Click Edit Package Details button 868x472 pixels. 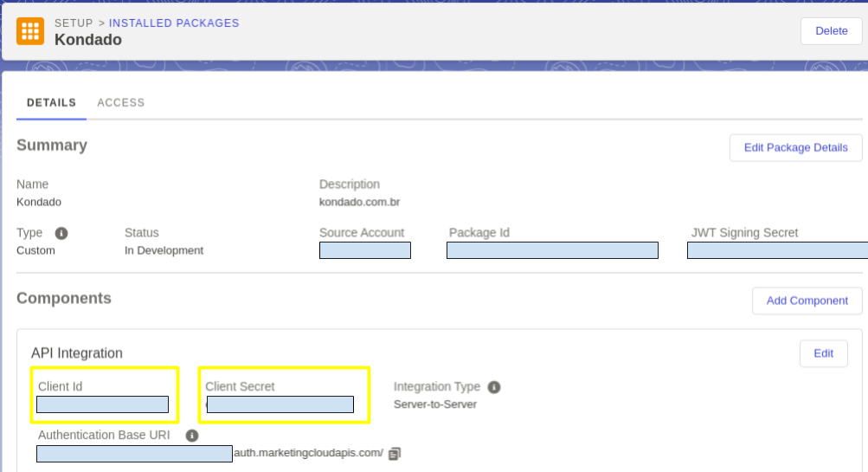tap(795, 147)
